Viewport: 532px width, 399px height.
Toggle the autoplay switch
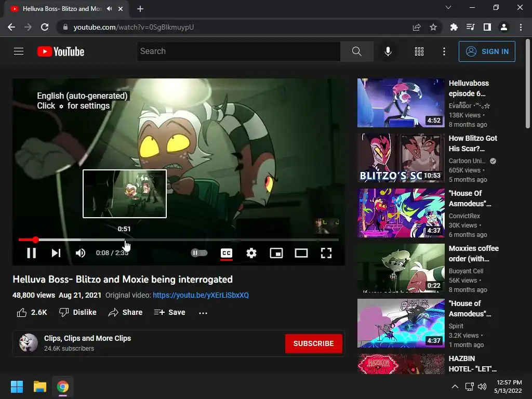[199, 253]
